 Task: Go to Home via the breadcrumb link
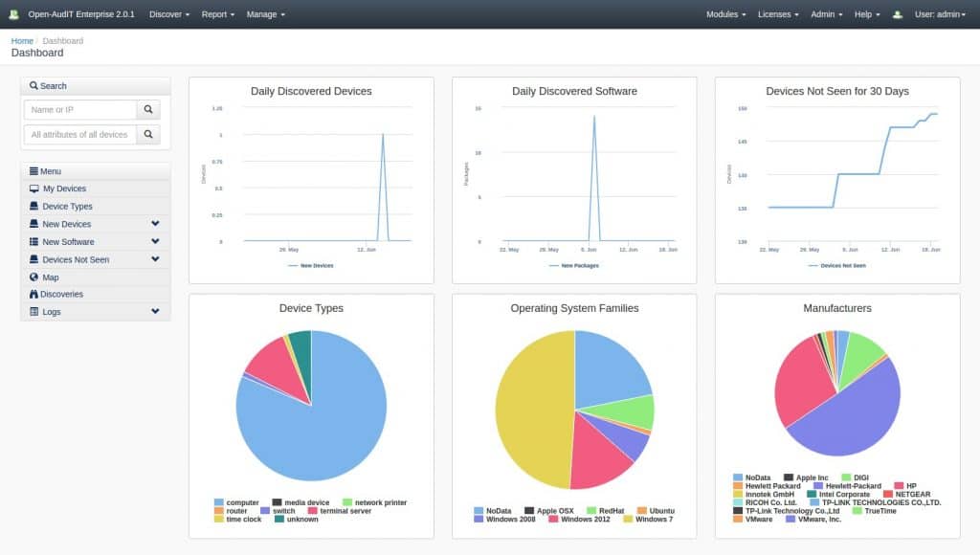[x=22, y=40]
